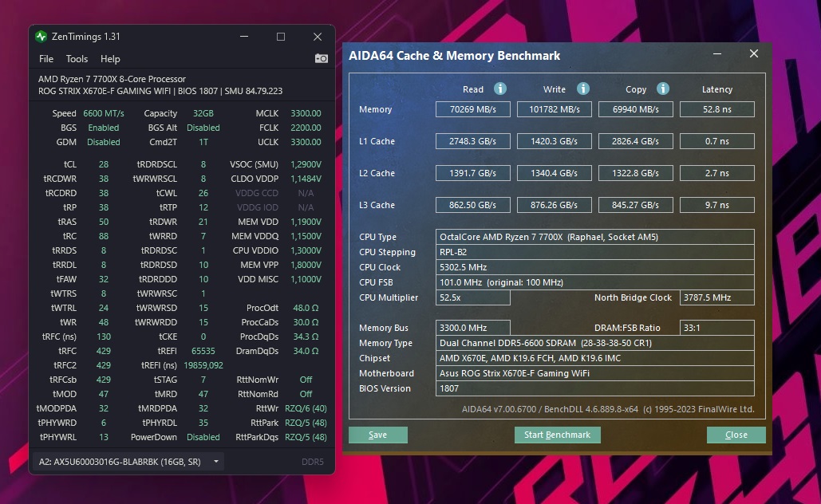Select L3 Cache Write 876.26 GB/s field

554,205
